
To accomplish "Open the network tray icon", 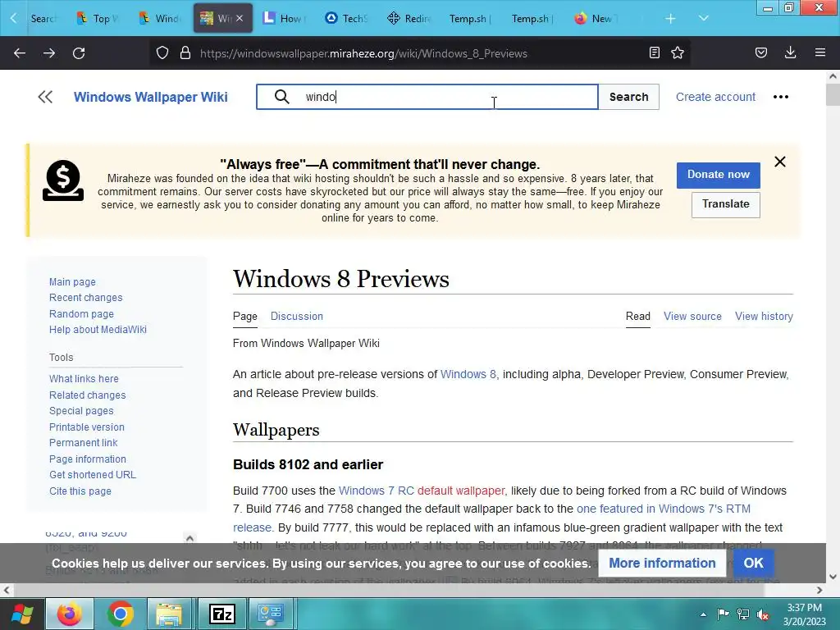I will [x=743, y=614].
